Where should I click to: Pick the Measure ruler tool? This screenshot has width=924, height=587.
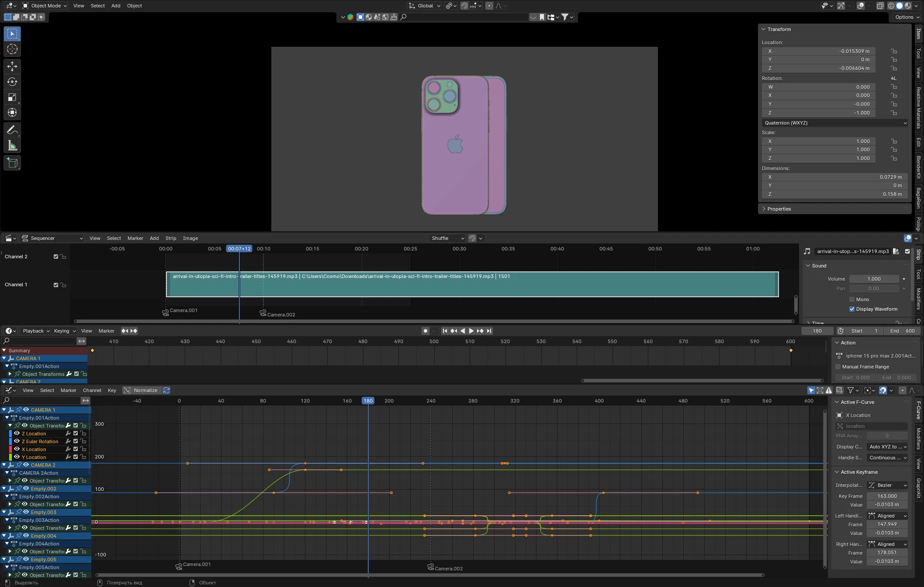click(x=12, y=146)
